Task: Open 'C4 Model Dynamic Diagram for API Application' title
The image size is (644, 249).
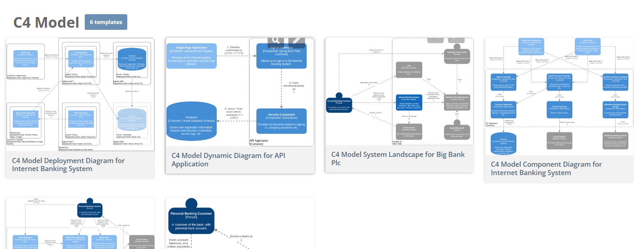Action: 228,159
